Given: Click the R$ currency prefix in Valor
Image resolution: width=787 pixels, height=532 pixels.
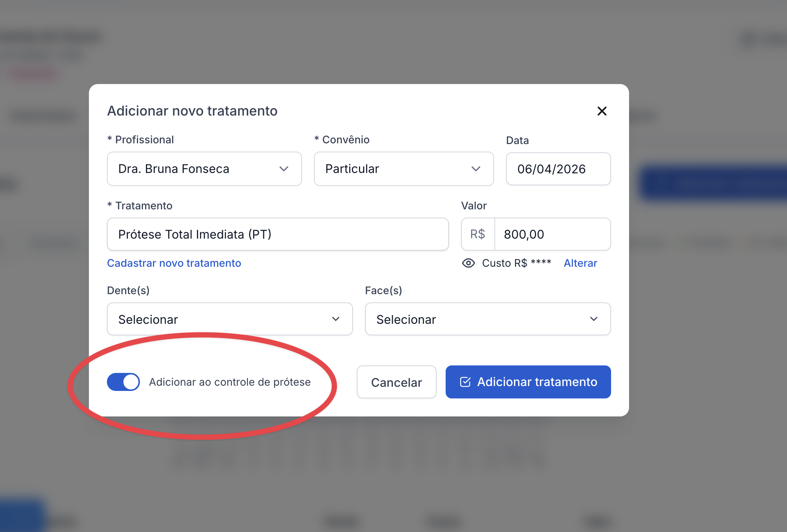Looking at the screenshot, I should tap(478, 234).
